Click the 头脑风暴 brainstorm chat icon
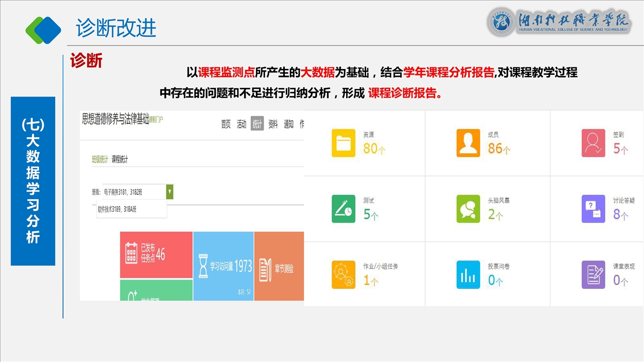The height and width of the screenshot is (362, 644). point(468,209)
